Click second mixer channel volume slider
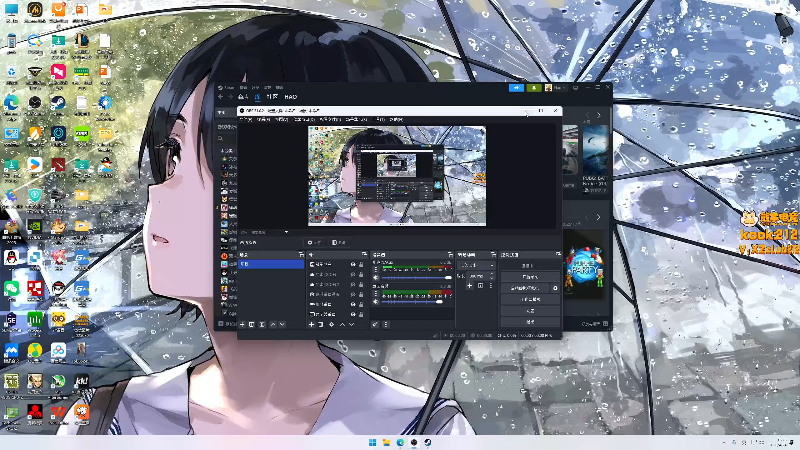The width and height of the screenshot is (800, 450). [x=416, y=302]
